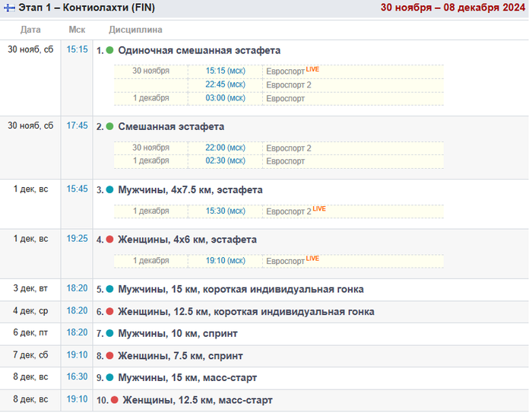
Task: Click date cell 3 дек, вт
Action: pyautogui.click(x=30, y=289)
